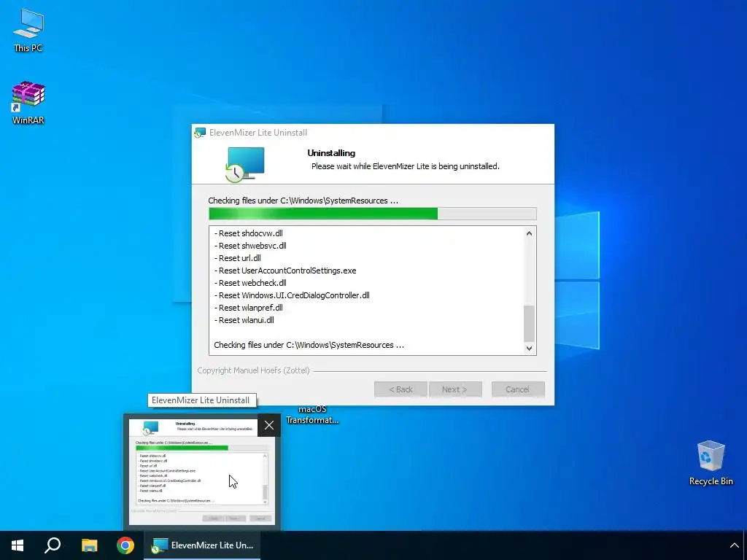Viewport: 747px width, 560px height.
Task: Select log line 'Reset webcheck.dll'
Action: [250, 283]
